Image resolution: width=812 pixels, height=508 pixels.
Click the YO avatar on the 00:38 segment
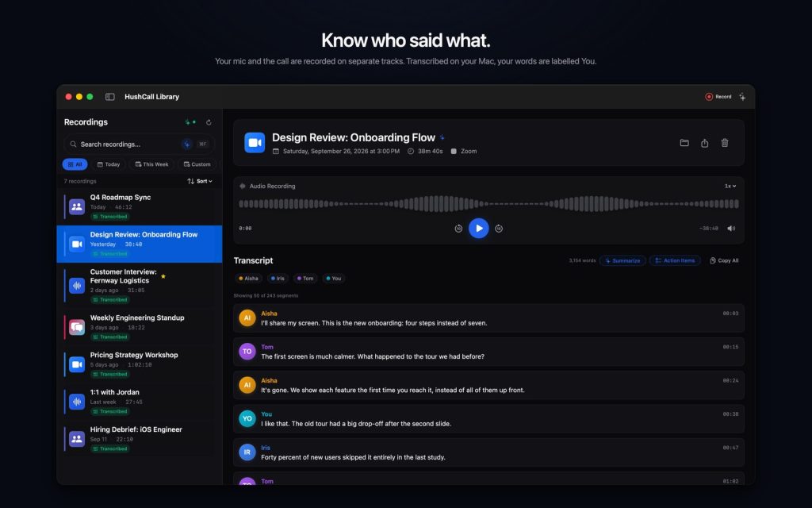(x=247, y=419)
